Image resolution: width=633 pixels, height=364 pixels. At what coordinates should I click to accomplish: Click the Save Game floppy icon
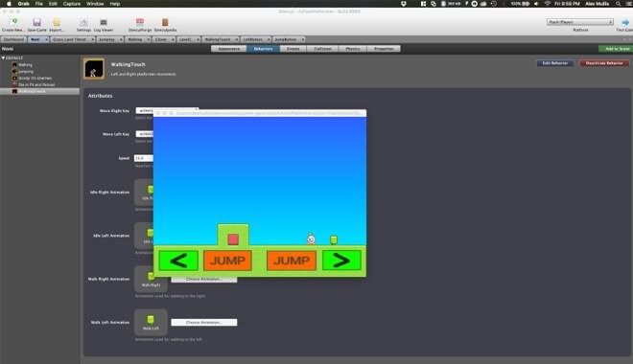pos(36,22)
